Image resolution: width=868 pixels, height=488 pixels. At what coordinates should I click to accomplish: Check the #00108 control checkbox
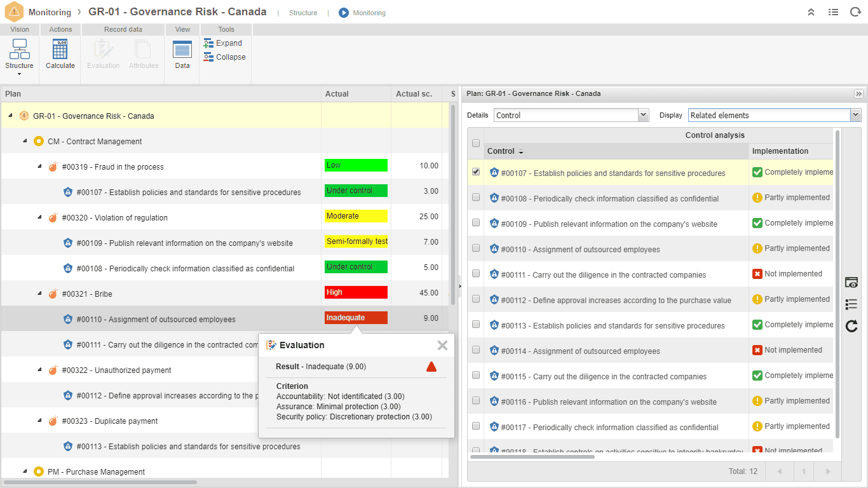tap(476, 197)
